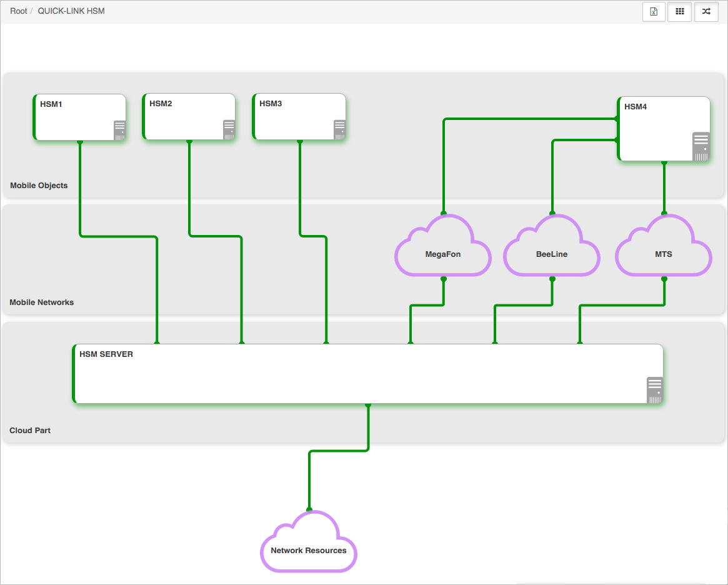Screen dimensions: 728x585
Task: Click the shuffle layout icon button
Action: [706, 12]
